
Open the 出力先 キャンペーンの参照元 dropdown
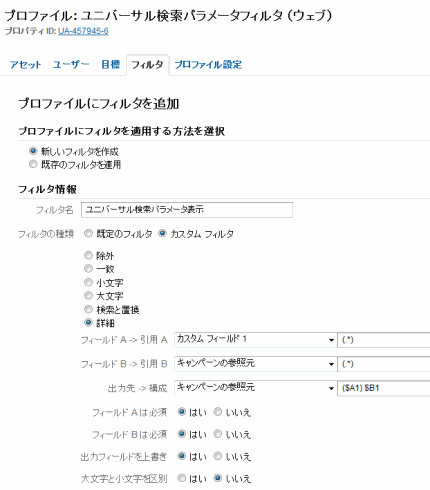tap(255, 388)
